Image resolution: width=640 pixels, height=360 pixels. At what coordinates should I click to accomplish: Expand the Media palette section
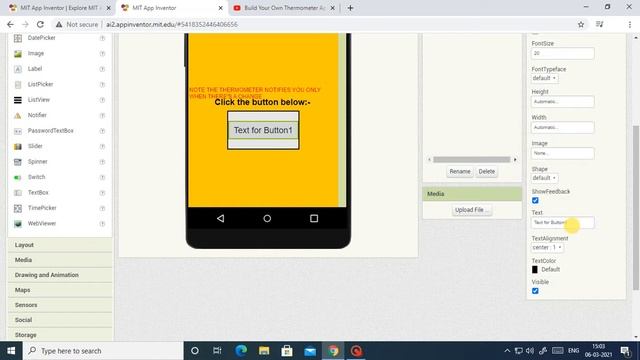[60, 260]
